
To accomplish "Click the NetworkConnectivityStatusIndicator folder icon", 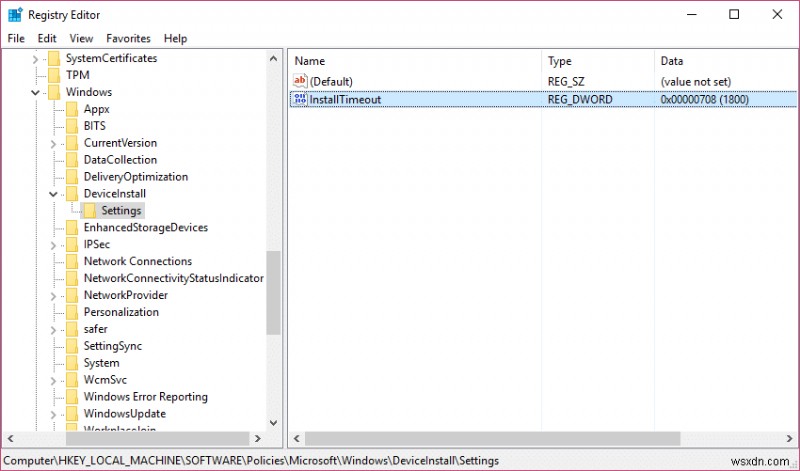I will point(72,278).
